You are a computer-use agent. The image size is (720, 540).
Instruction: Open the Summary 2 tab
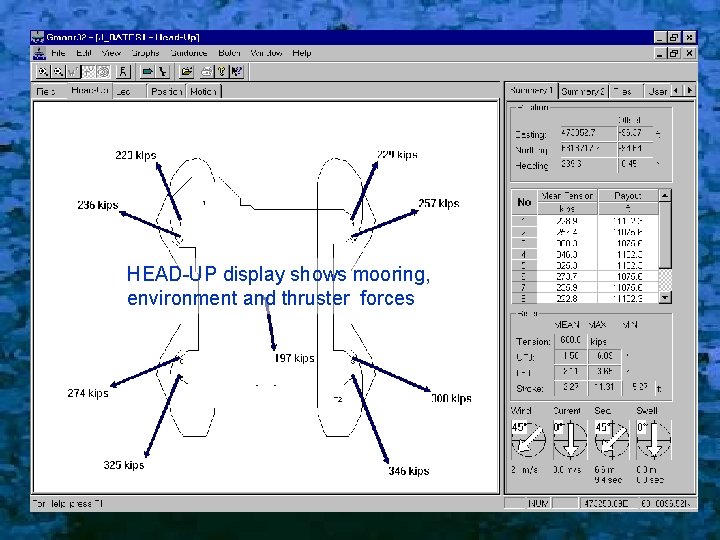(583, 91)
